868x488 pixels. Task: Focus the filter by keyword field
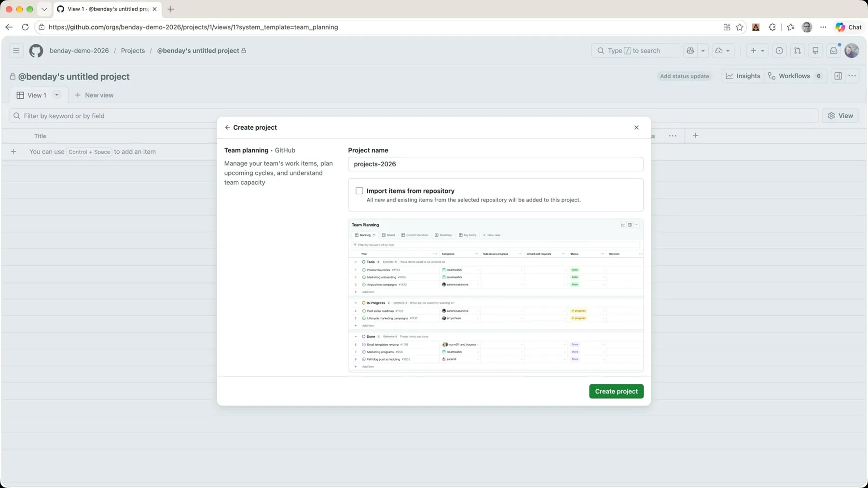(x=413, y=116)
